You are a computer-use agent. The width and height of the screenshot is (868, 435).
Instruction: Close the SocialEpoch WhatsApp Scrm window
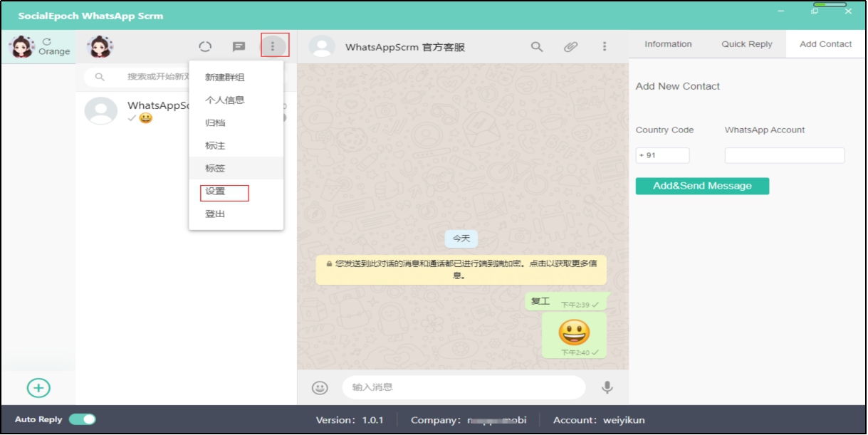(848, 11)
